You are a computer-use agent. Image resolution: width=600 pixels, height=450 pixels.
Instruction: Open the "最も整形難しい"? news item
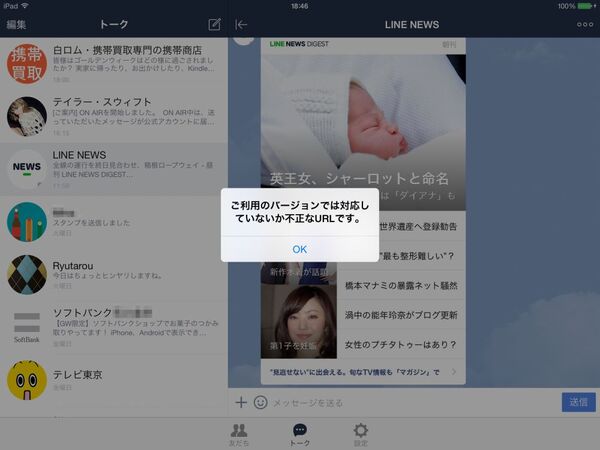(x=416, y=256)
